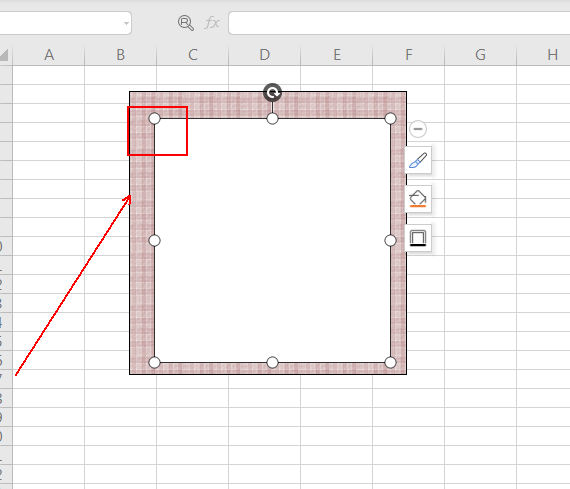Click the Select All corner triangle

pos(4,55)
